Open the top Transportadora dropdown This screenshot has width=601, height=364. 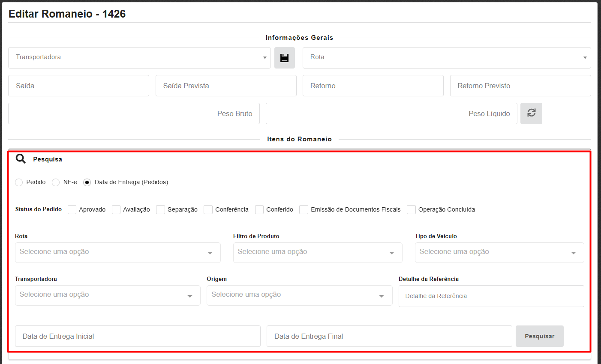[x=139, y=58]
